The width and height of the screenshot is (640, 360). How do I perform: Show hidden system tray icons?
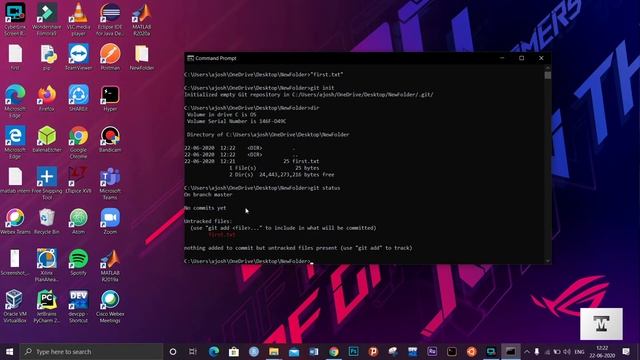(527, 351)
